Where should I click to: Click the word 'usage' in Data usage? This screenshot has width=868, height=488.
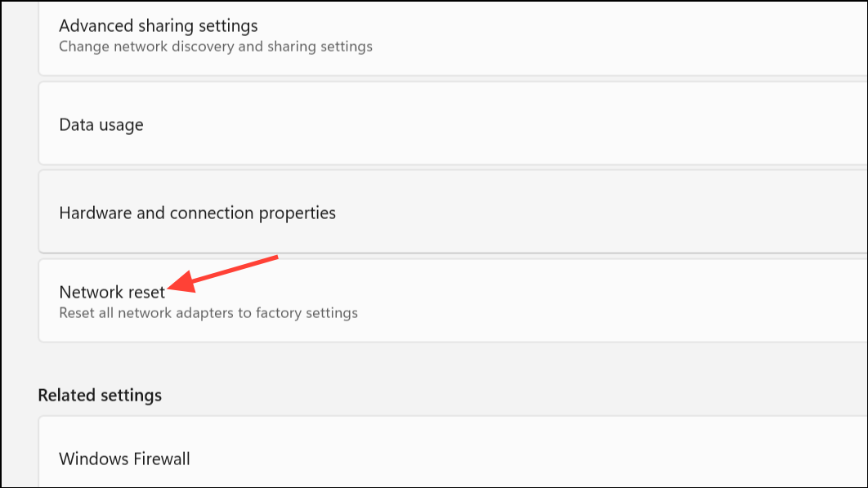click(x=121, y=126)
